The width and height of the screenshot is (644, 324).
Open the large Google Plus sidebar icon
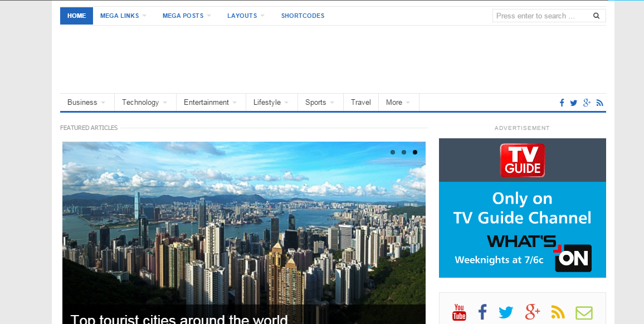click(x=532, y=312)
